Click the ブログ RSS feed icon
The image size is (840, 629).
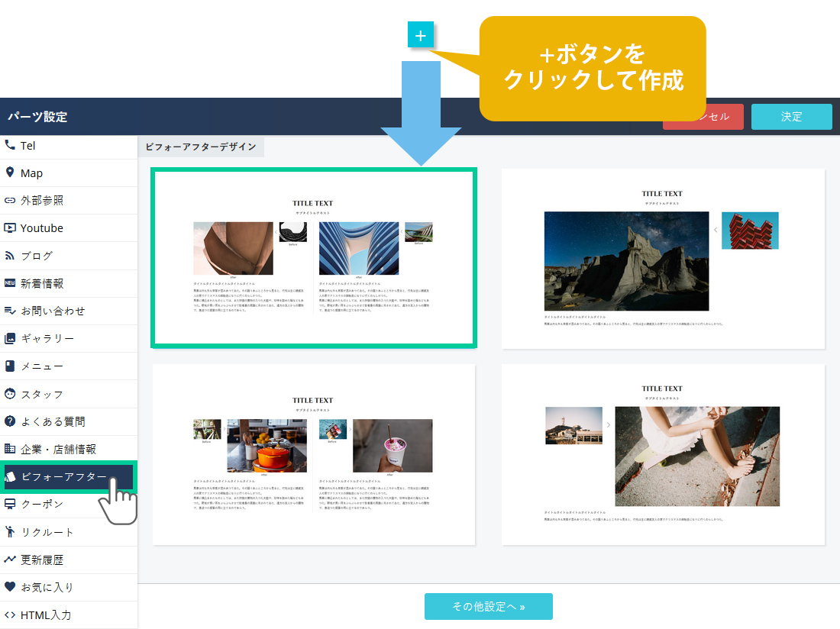[10, 255]
